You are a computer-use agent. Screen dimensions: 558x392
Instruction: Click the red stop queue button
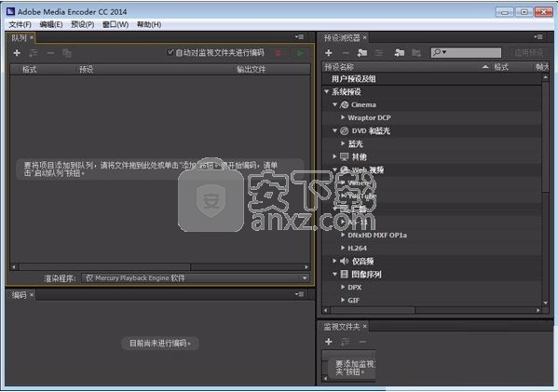[x=279, y=53]
